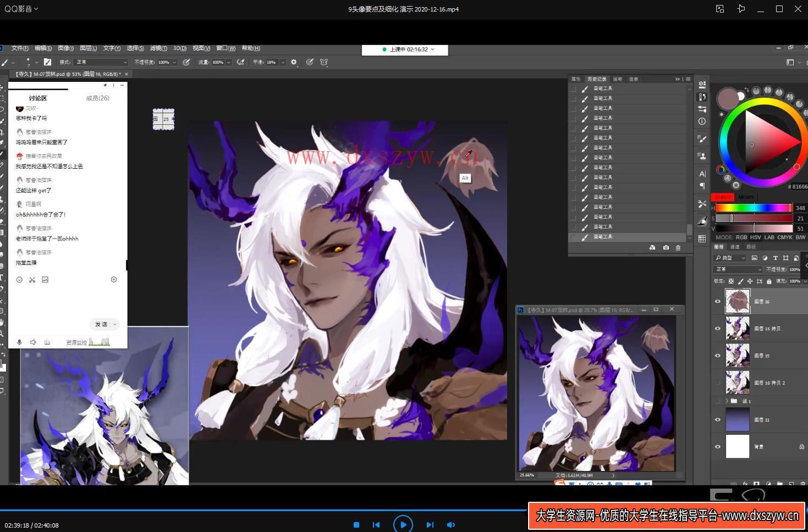Switch color panel to Mixers tab
Viewport: 808px width, 532px height.
(746, 197)
